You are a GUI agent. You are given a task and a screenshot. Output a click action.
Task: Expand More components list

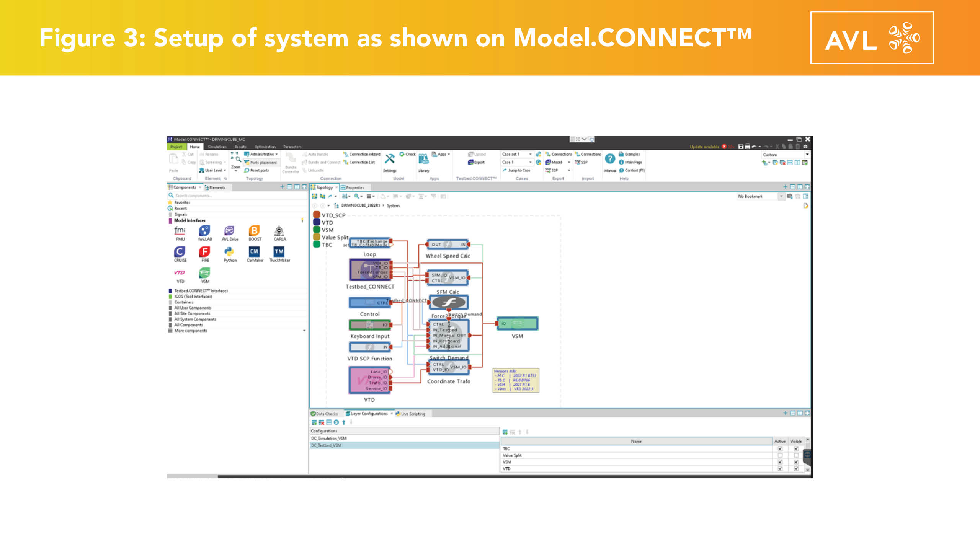304,331
